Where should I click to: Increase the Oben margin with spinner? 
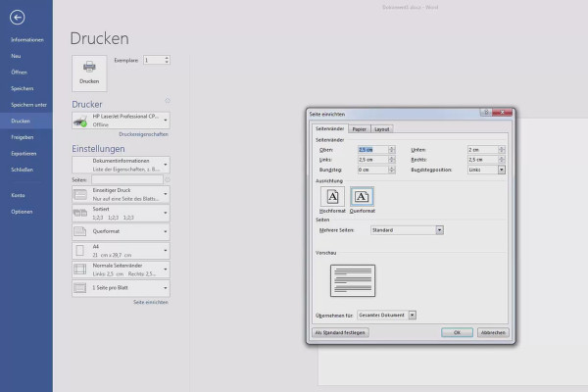click(x=391, y=148)
